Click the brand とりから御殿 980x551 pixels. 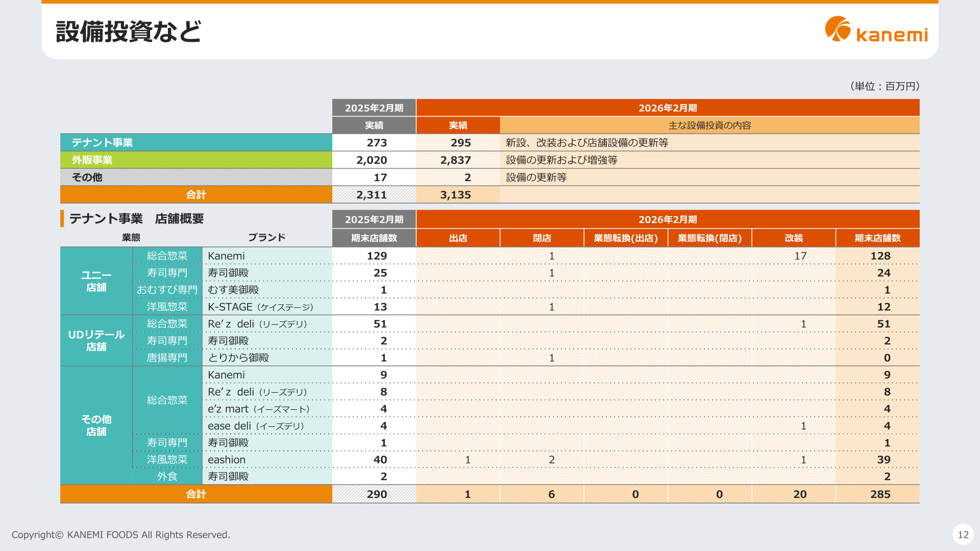point(238,358)
